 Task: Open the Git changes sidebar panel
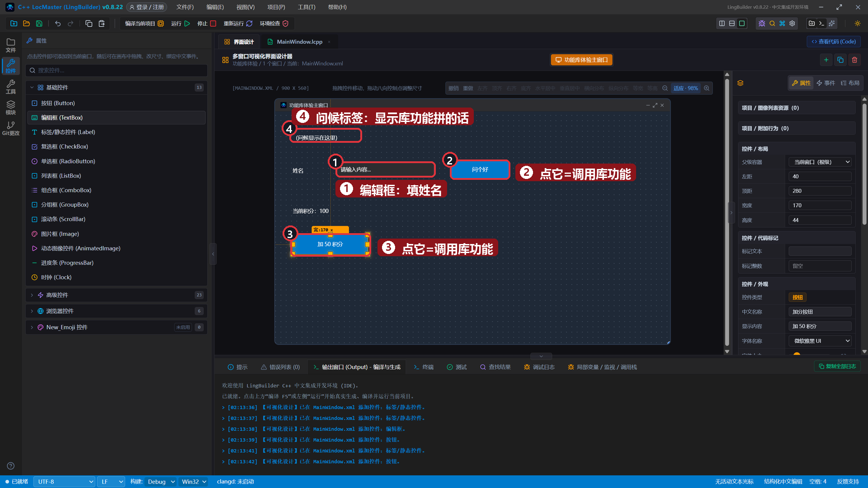point(11,128)
